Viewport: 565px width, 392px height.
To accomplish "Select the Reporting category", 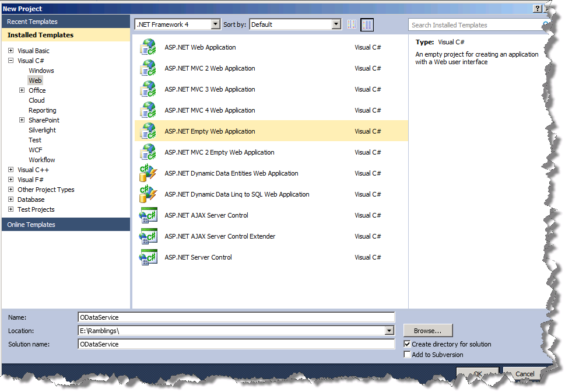I will coord(43,110).
